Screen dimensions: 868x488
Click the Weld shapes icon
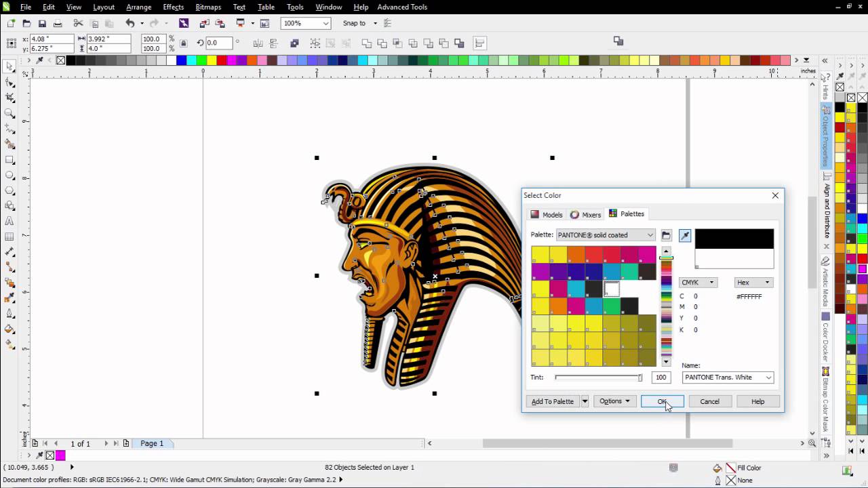pos(366,43)
